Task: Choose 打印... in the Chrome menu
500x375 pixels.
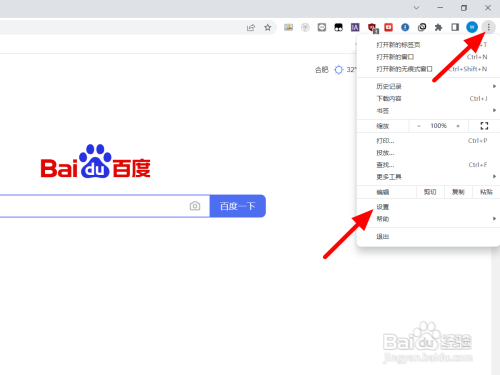Action: point(428,141)
